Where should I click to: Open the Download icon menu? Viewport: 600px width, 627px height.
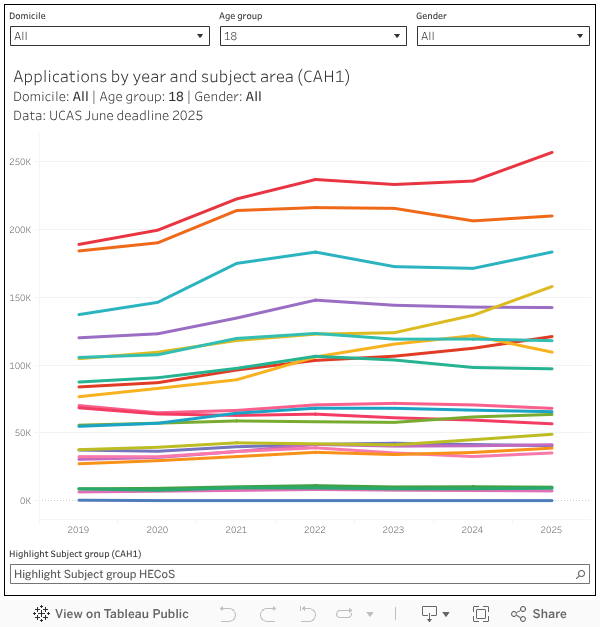429,613
